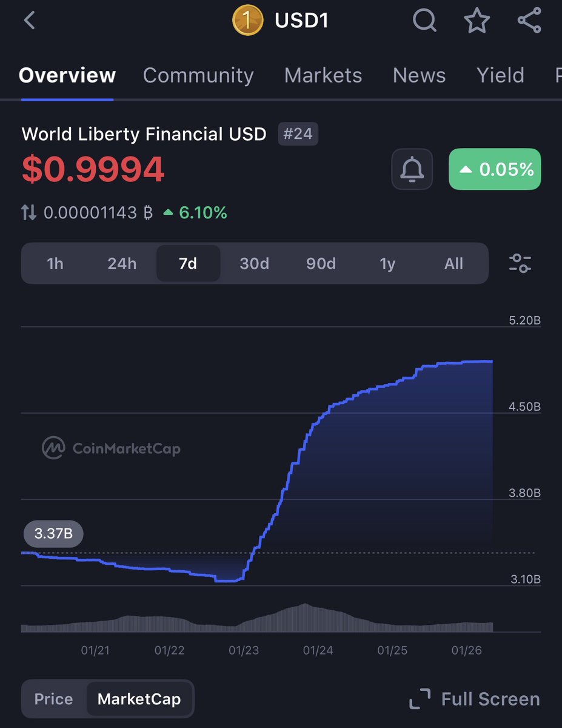Viewport: 562px width, 728px height.
Task: Select the All chart range
Action: pos(453,264)
